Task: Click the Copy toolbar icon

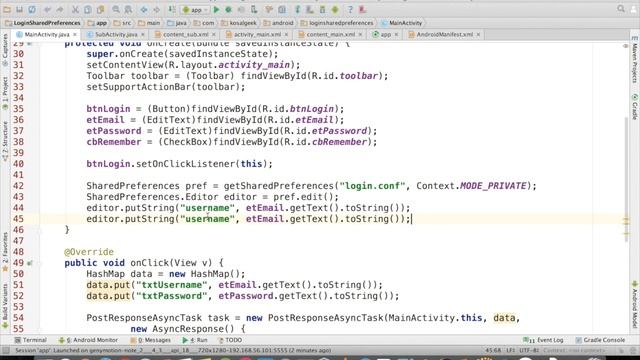Action: (87, 9)
